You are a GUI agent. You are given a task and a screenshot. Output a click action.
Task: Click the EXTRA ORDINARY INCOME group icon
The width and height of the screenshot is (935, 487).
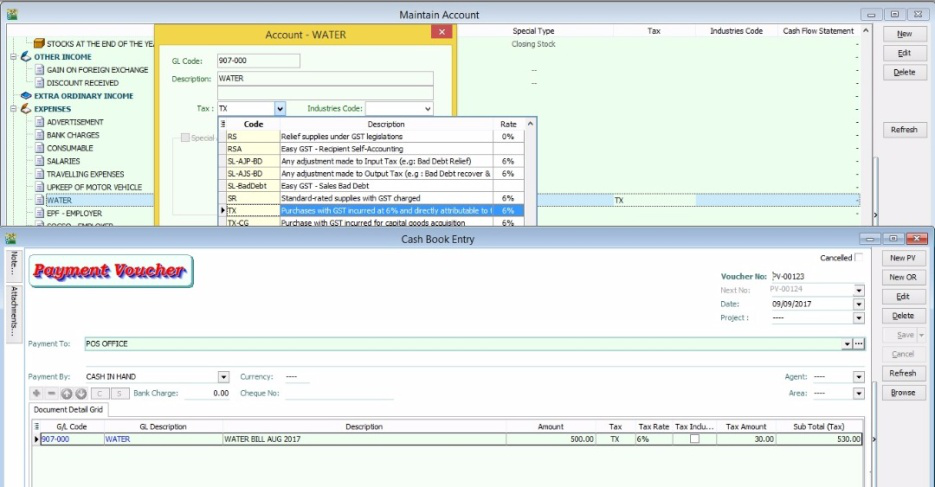(26, 95)
